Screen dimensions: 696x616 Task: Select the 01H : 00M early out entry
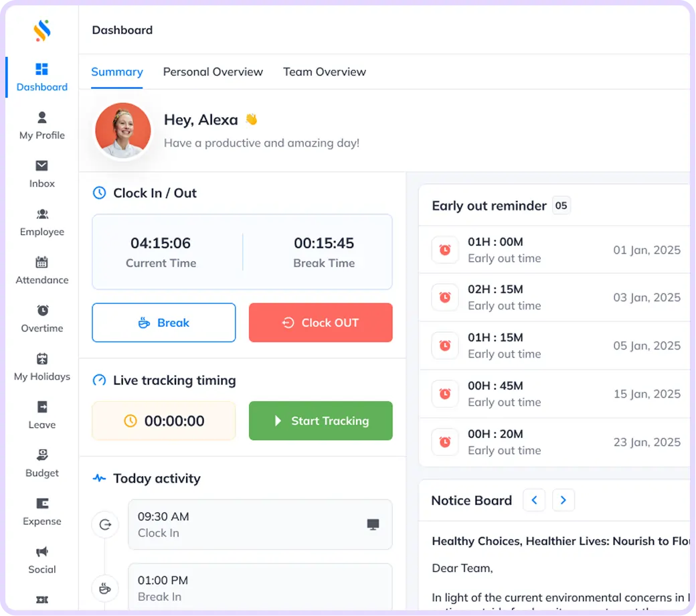click(554, 250)
